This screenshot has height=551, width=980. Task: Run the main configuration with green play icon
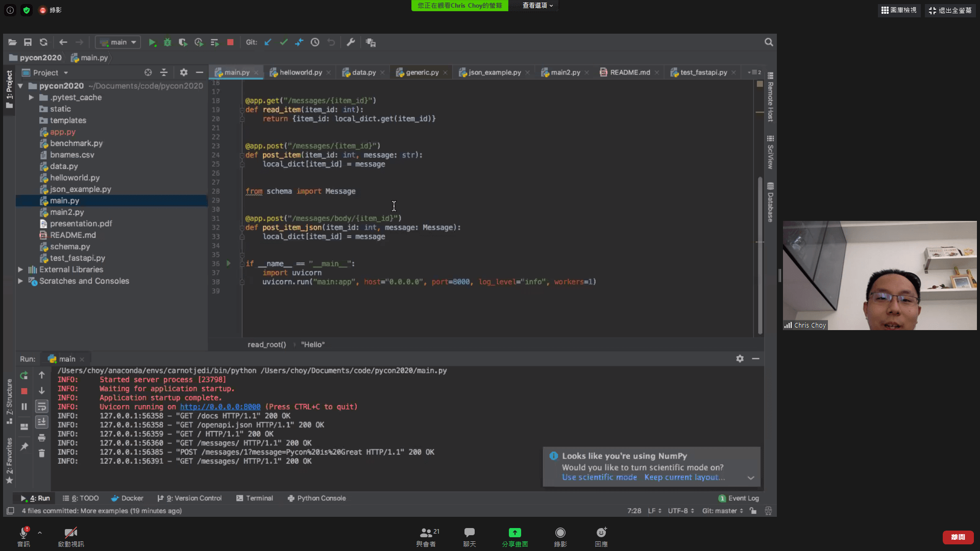click(152, 42)
